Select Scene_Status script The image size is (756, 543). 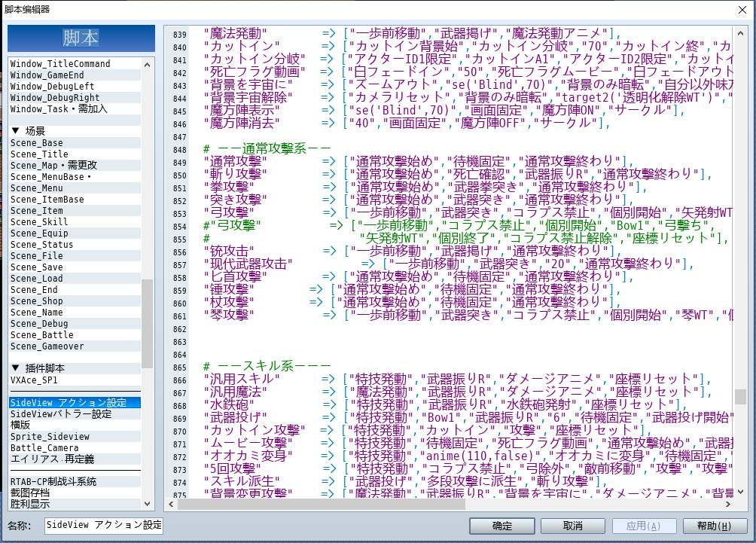pos(75,245)
